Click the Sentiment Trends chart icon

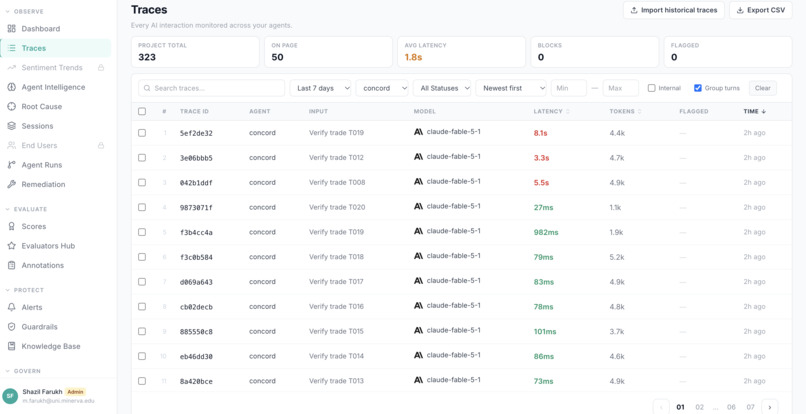(x=11, y=68)
